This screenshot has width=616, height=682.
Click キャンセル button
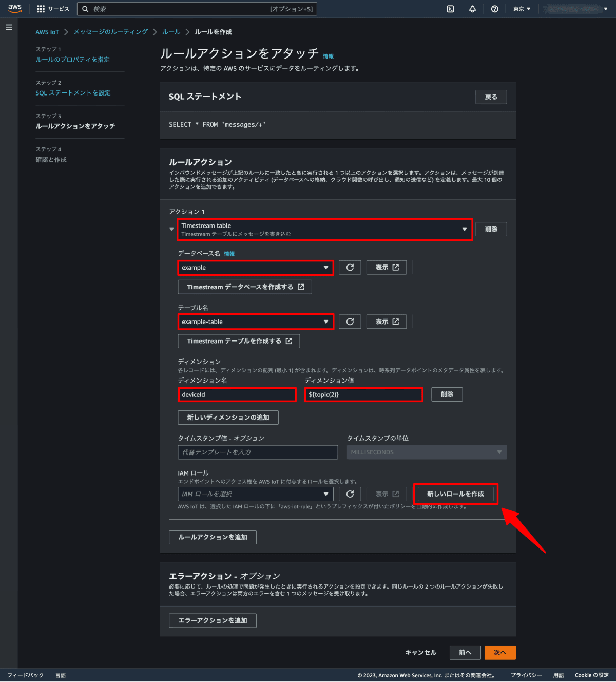coord(421,653)
